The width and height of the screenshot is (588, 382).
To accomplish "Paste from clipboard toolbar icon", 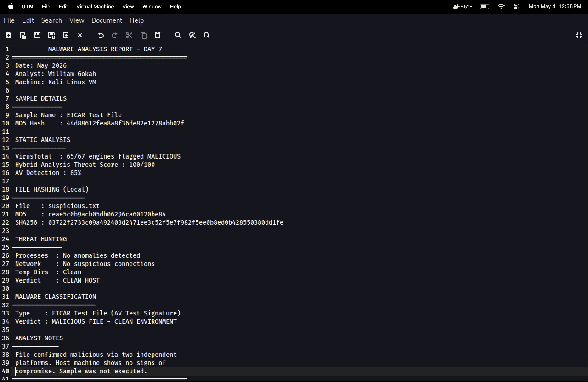I will pos(158,35).
